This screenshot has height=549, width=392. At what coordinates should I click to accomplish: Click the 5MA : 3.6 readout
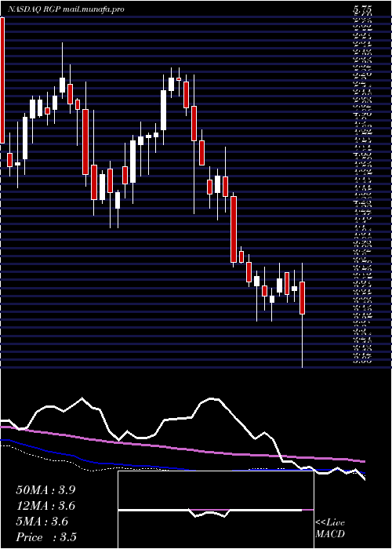coord(42,522)
